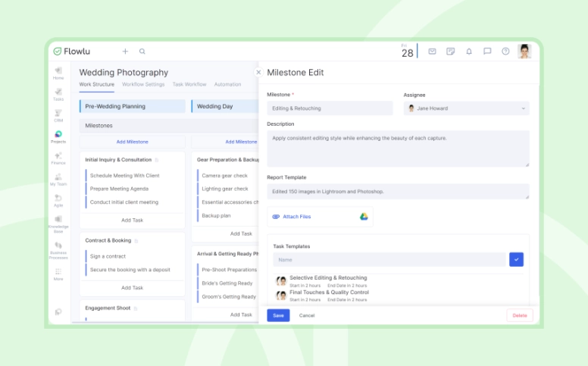Click the Attach Files link
588x366 pixels.
coord(296,217)
